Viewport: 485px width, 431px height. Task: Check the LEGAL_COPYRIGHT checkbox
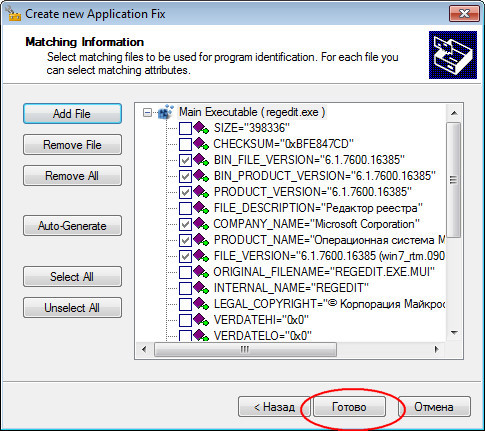[x=185, y=304]
